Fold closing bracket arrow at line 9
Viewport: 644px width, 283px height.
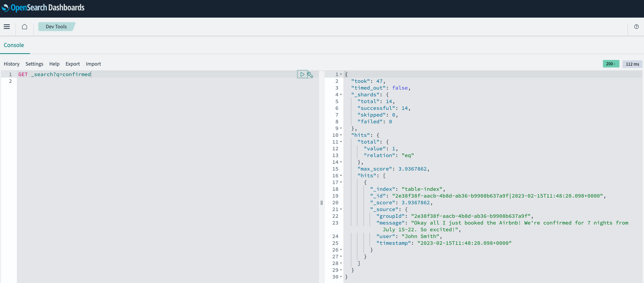coord(341,128)
